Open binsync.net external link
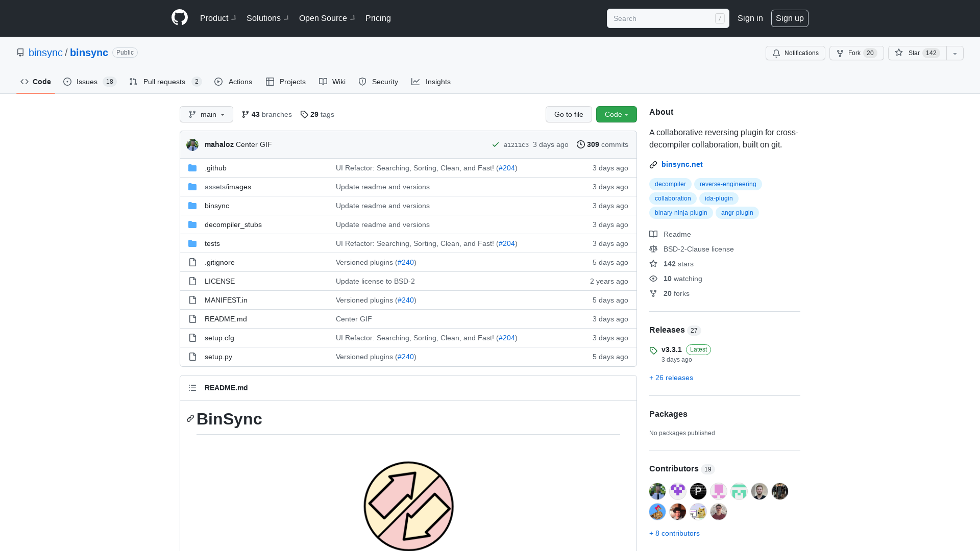 pos(682,163)
